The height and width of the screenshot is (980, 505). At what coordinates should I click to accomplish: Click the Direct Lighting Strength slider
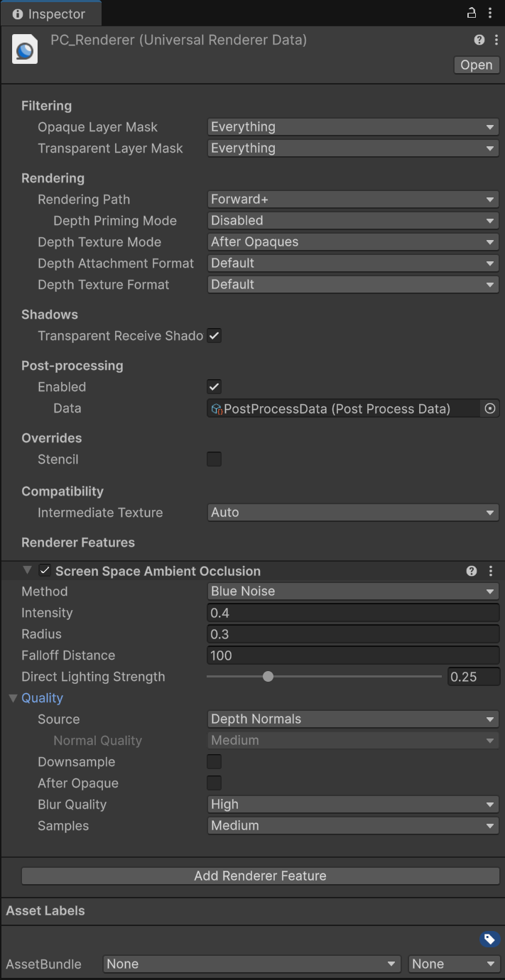pos(324,677)
